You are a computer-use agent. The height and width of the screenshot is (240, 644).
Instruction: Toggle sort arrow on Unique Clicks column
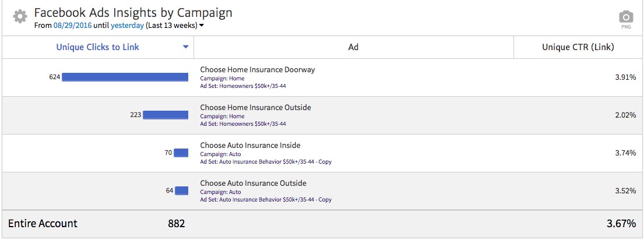pyautogui.click(x=186, y=47)
